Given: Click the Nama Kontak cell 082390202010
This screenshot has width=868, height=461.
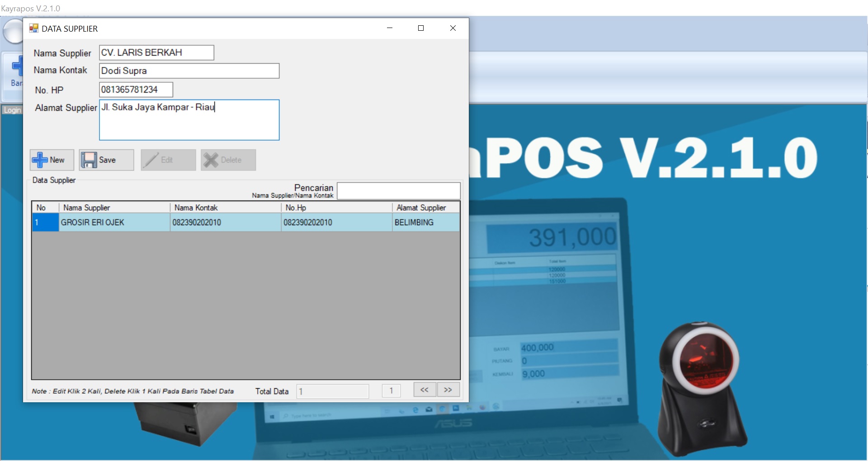Looking at the screenshot, I should point(225,222).
